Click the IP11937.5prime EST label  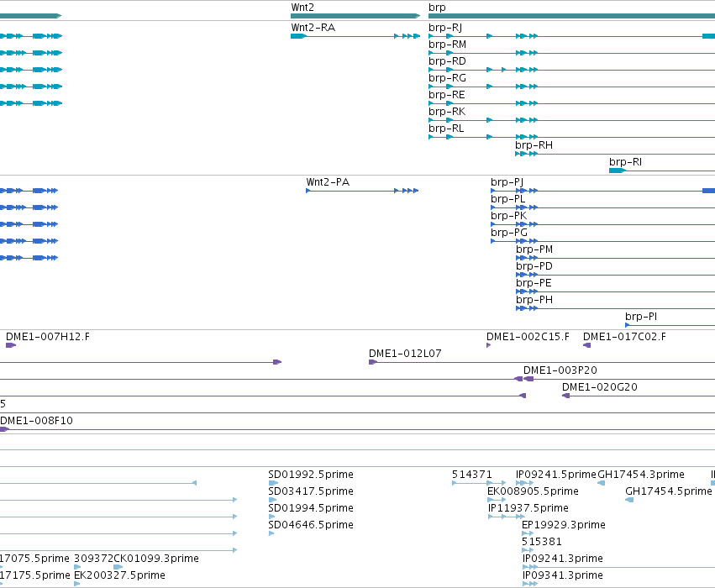[528, 508]
